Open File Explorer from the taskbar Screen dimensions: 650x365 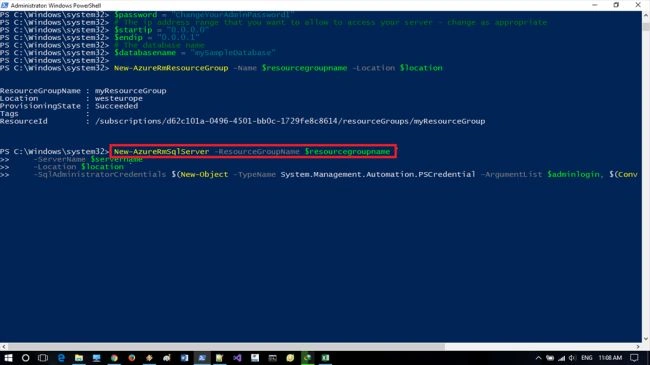[x=79, y=358]
